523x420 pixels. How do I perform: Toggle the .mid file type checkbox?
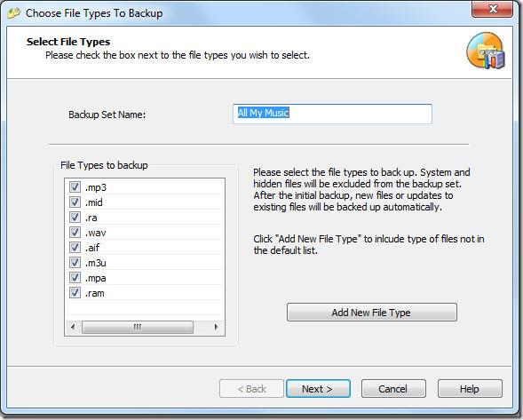point(75,202)
